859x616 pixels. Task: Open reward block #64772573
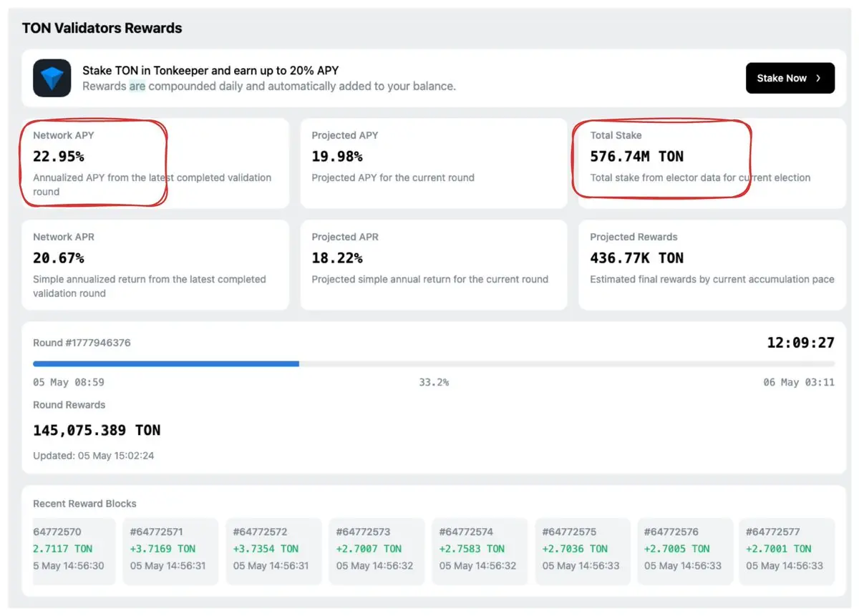tap(377, 552)
